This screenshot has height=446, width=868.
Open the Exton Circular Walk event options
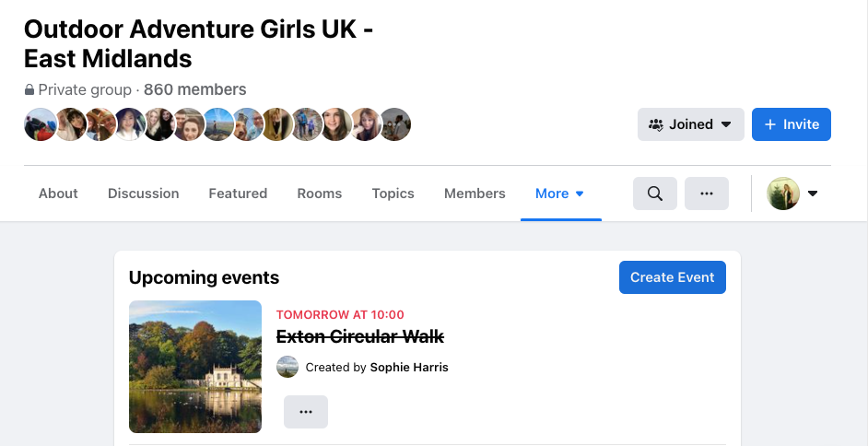point(306,412)
